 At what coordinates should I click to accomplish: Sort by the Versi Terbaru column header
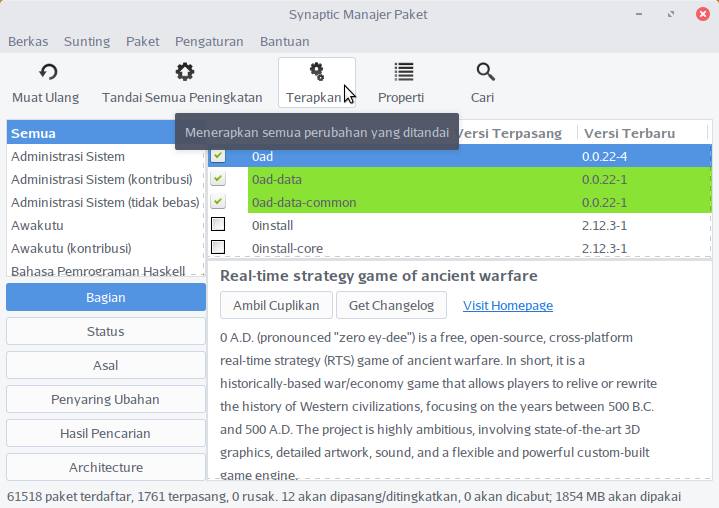pos(630,133)
